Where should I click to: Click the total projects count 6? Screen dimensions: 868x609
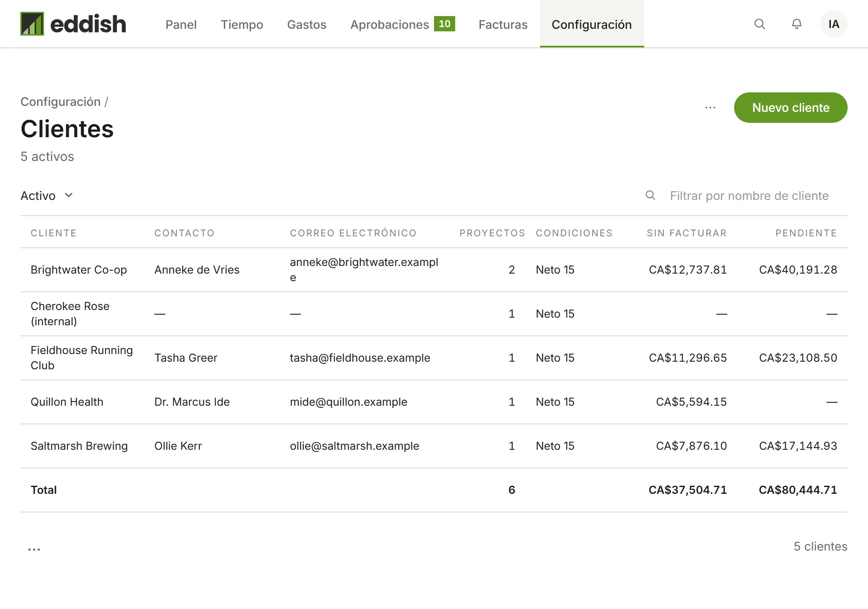pos(512,490)
